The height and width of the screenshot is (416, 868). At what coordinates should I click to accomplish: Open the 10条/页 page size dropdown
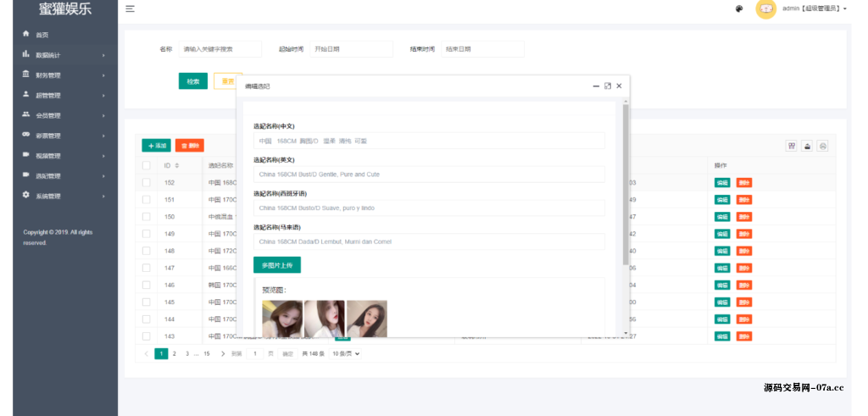pos(346,353)
